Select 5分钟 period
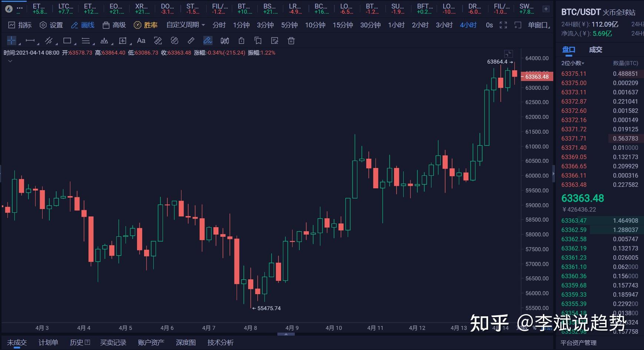The width and height of the screenshot is (644, 350). [x=289, y=25]
